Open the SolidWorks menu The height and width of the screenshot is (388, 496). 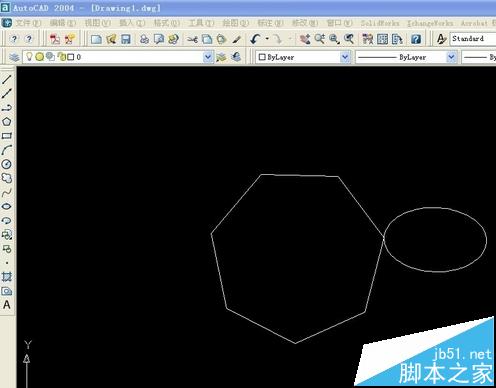coord(380,23)
